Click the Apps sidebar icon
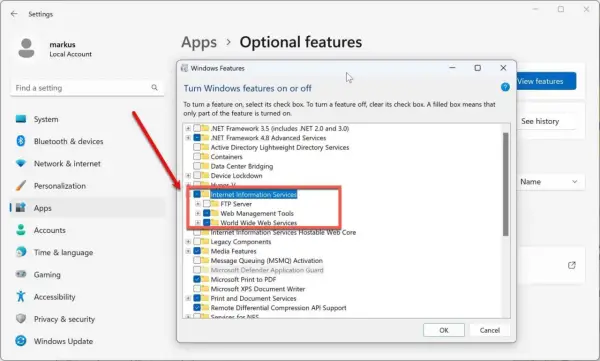Screen dimensions: 600x361 point(21,208)
